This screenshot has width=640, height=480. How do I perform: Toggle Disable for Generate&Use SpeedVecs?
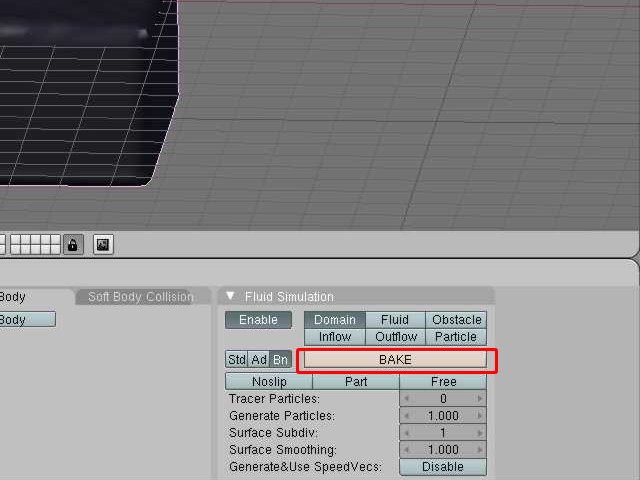click(x=443, y=467)
